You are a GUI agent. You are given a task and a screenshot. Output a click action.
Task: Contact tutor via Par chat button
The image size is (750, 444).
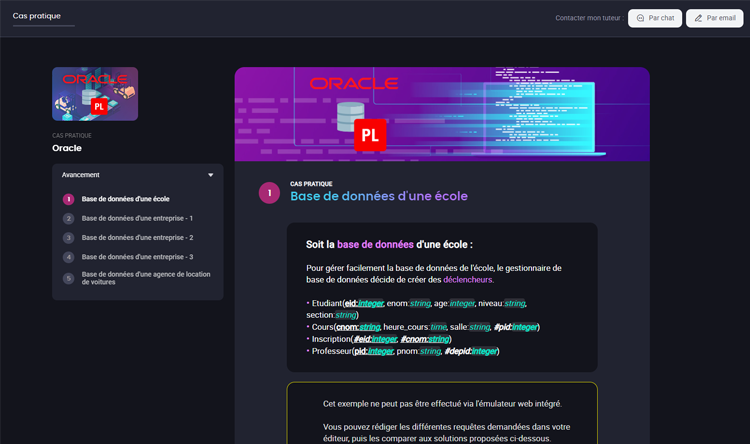pyautogui.click(x=655, y=18)
